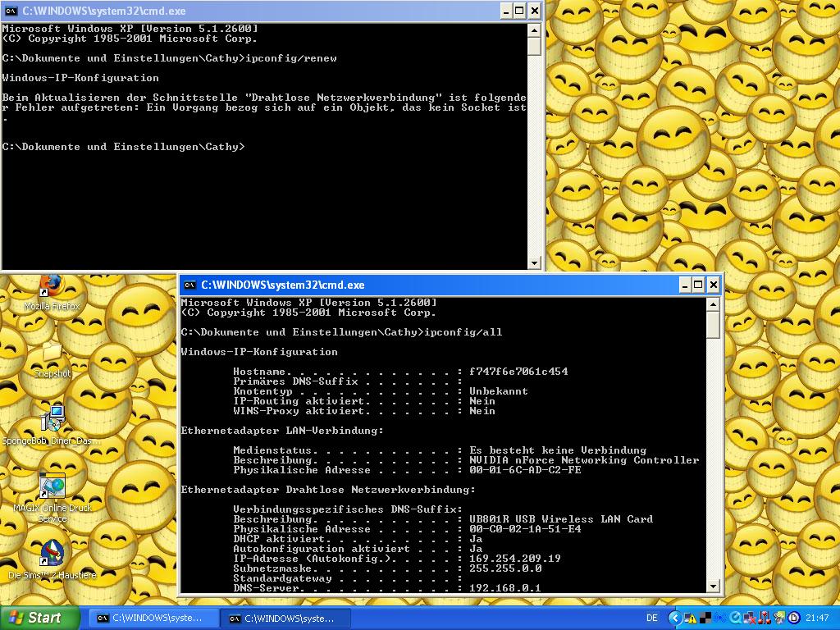Click the text Es besteht keine Verbindung

point(558,450)
